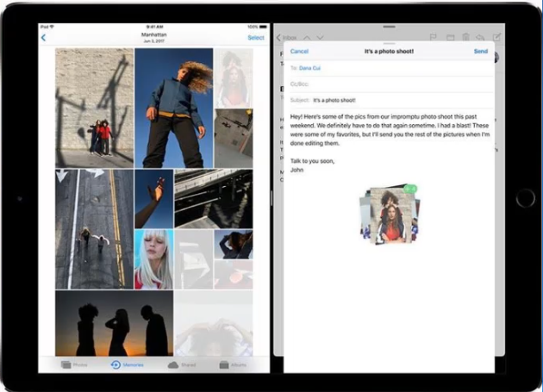Open the sunset silhouettes photo
The width and height of the screenshot is (543, 392).
(x=114, y=323)
